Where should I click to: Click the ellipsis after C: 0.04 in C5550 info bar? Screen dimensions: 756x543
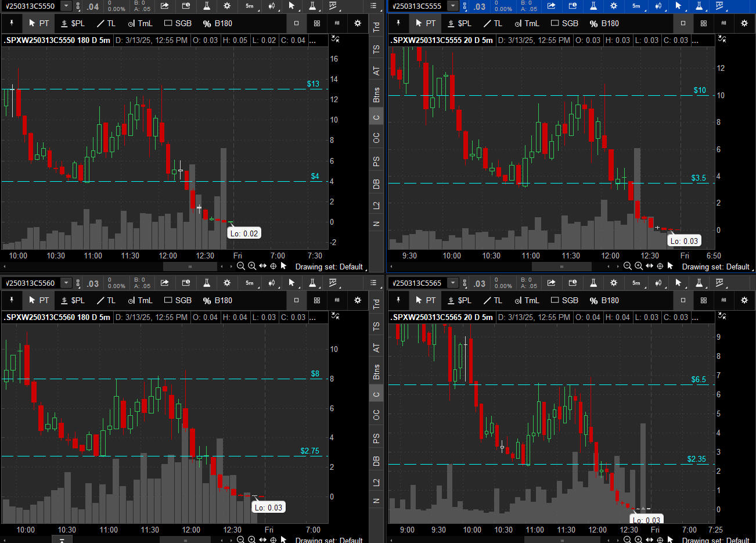click(x=312, y=40)
